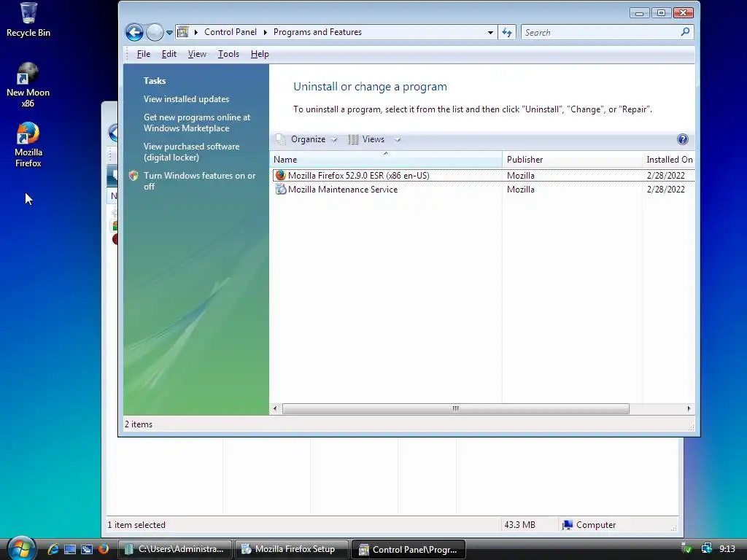
Task: Click Switch between windows in Quick Launch
Action: click(87, 549)
